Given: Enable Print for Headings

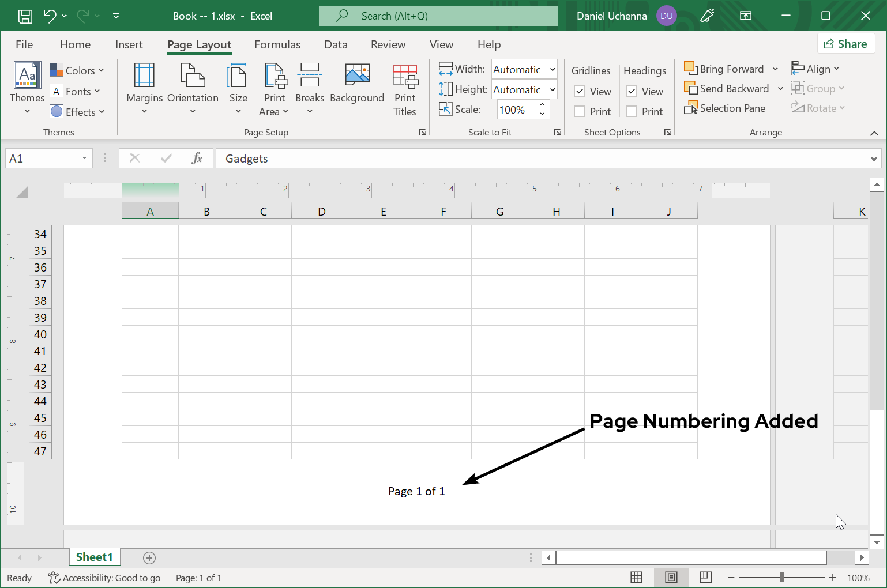Looking at the screenshot, I should 631,111.
